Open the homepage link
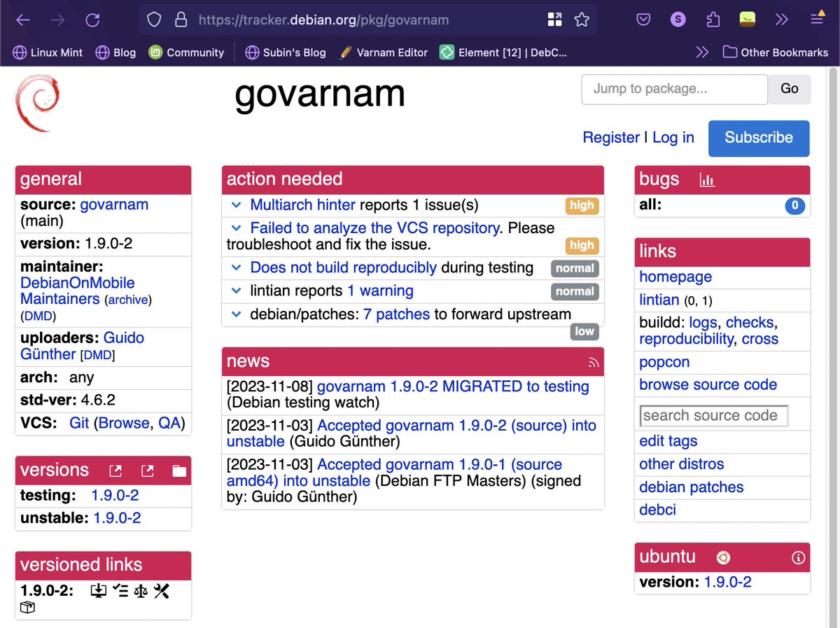This screenshot has height=628, width=840. pyautogui.click(x=675, y=277)
